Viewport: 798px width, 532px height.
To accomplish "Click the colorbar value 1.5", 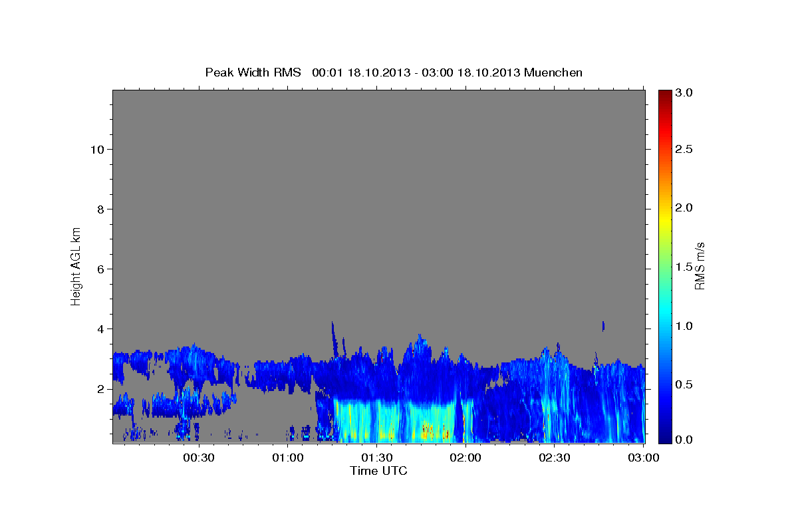I will (x=685, y=267).
